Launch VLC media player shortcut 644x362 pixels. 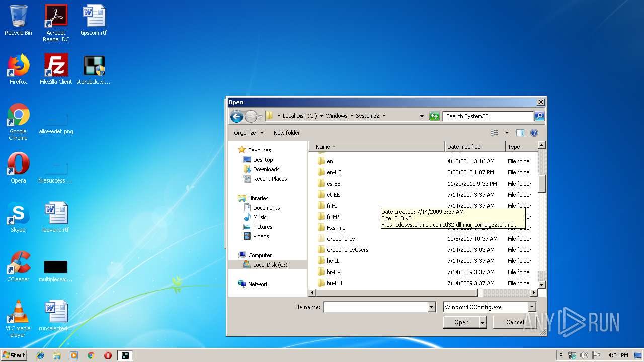[x=18, y=319]
